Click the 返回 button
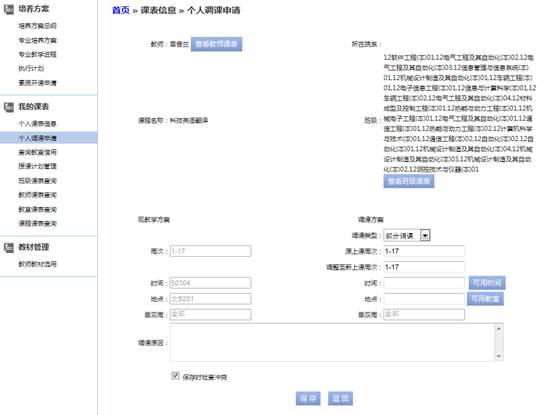This screenshot has width=554, height=415. pos(340,398)
